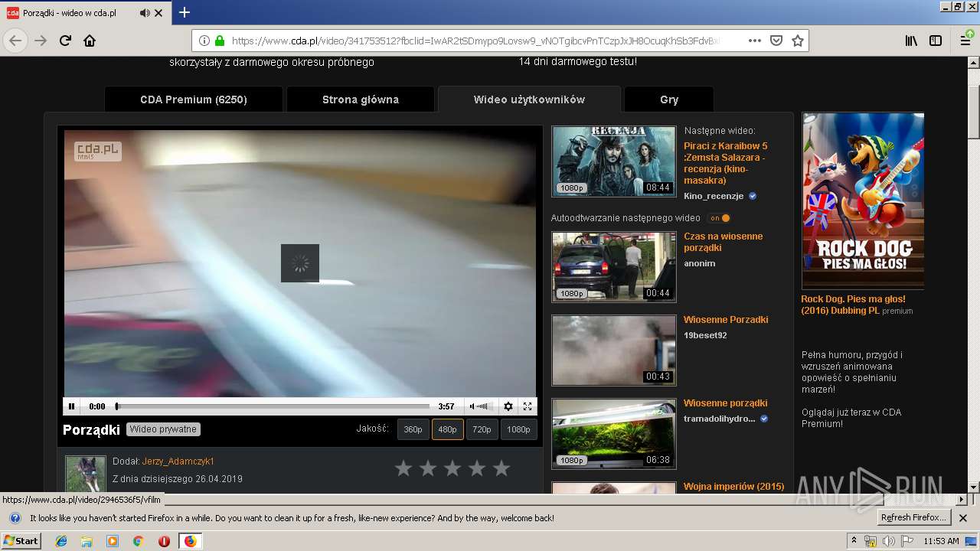Open Wiosenne porządki by tramadolihydro
The width and height of the screenshot is (980, 551).
tap(725, 403)
